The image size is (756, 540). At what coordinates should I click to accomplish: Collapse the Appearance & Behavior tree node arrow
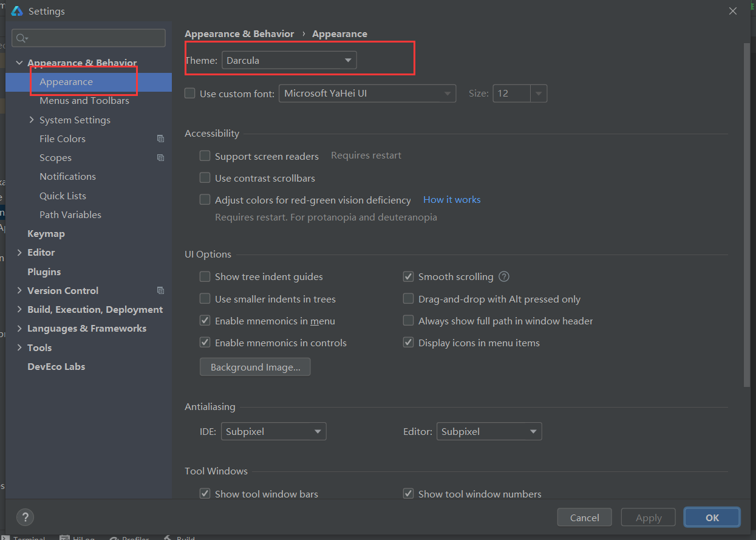[x=19, y=63]
